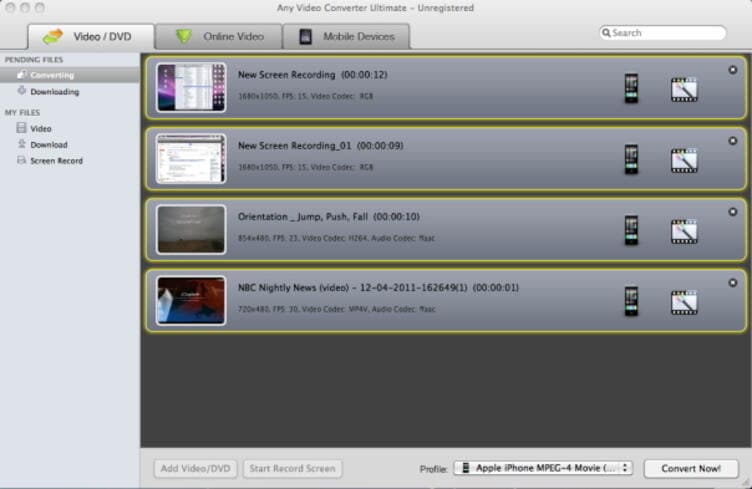
Task: Click phone device icon for Orientation _ Jump, Push, Fall
Action: tap(631, 230)
